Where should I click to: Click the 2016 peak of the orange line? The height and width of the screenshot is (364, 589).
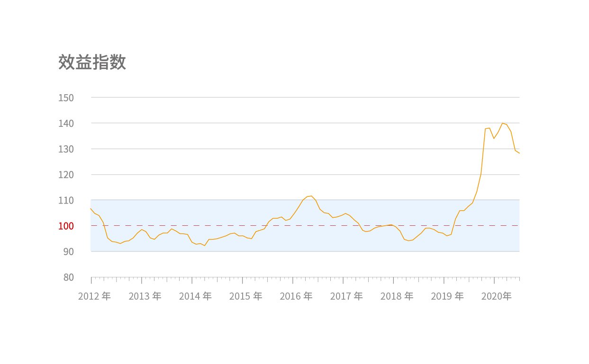pos(311,196)
